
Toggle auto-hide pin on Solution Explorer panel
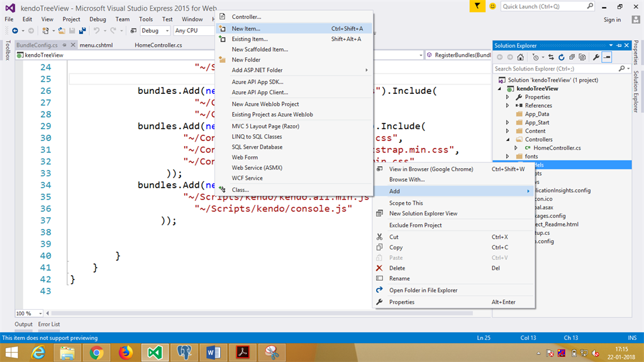(619, 45)
